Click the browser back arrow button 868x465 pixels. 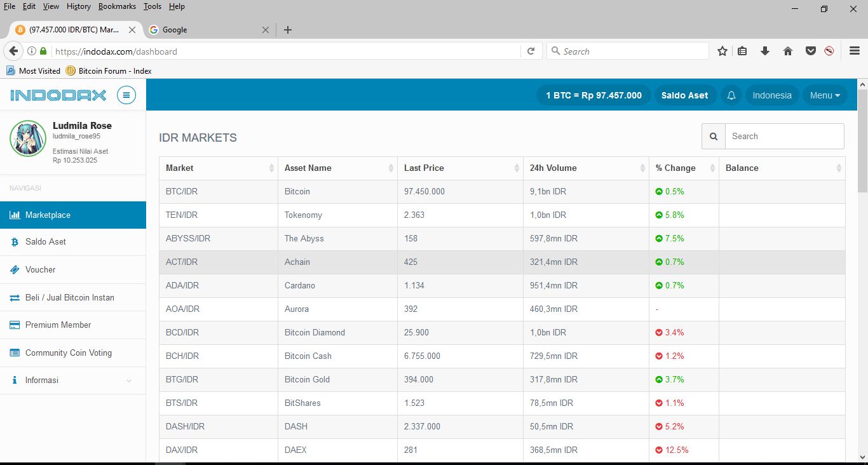tap(13, 51)
